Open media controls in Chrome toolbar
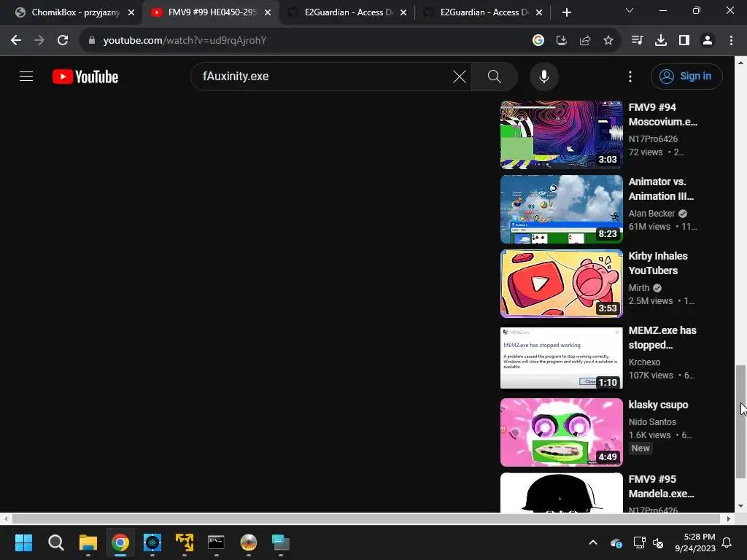Image resolution: width=747 pixels, height=560 pixels. 637,41
